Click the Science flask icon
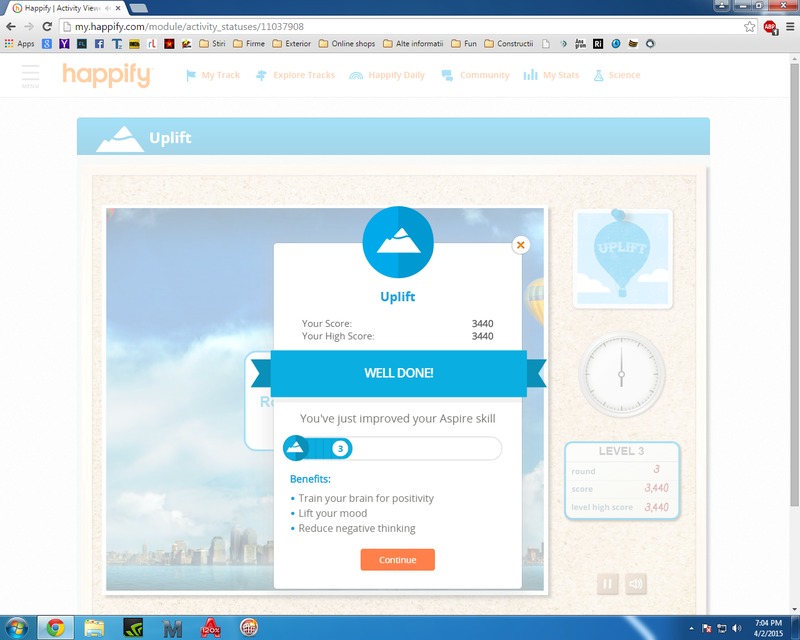The height and width of the screenshot is (640, 800). (598, 76)
